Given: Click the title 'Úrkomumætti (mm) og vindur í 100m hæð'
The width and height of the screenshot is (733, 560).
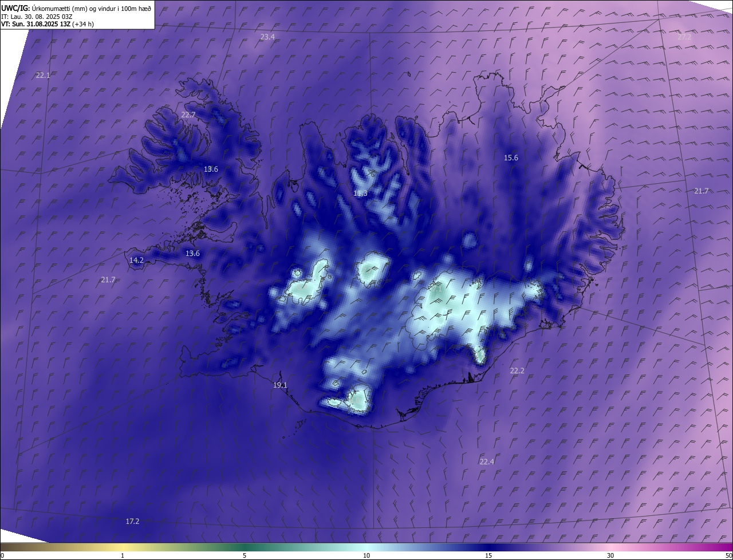Looking at the screenshot, I should click(x=92, y=9).
